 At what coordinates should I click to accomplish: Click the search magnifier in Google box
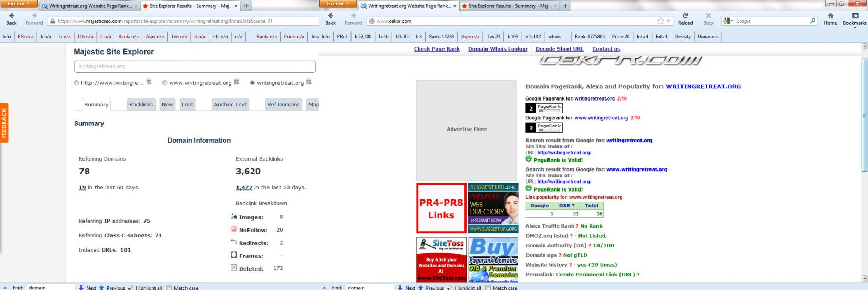tap(813, 21)
